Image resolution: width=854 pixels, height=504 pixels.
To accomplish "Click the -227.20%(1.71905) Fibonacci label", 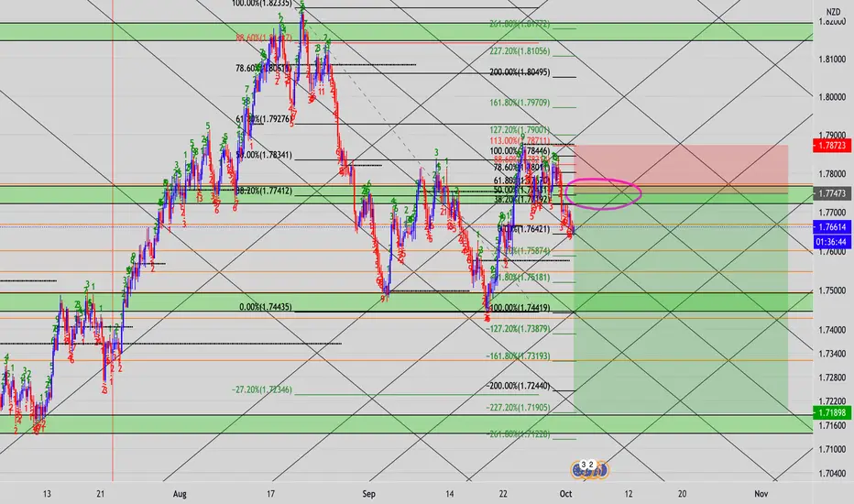I will (518, 408).
